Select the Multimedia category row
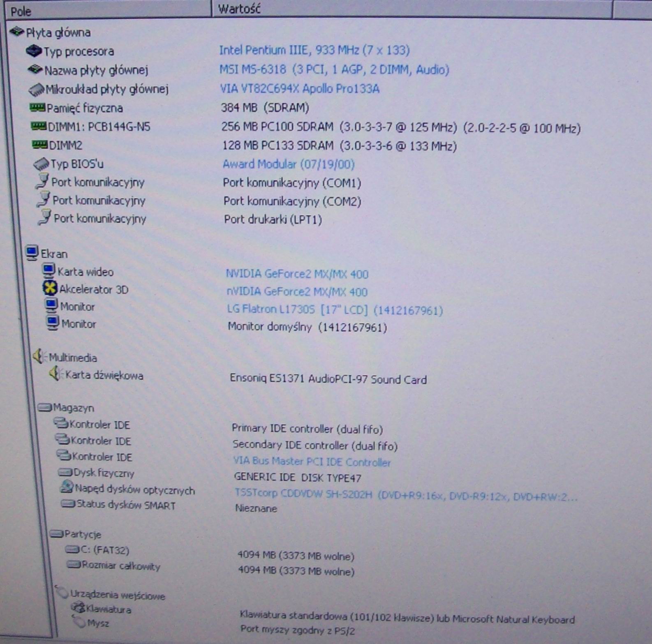This screenshot has height=644, width=652. click(x=65, y=357)
